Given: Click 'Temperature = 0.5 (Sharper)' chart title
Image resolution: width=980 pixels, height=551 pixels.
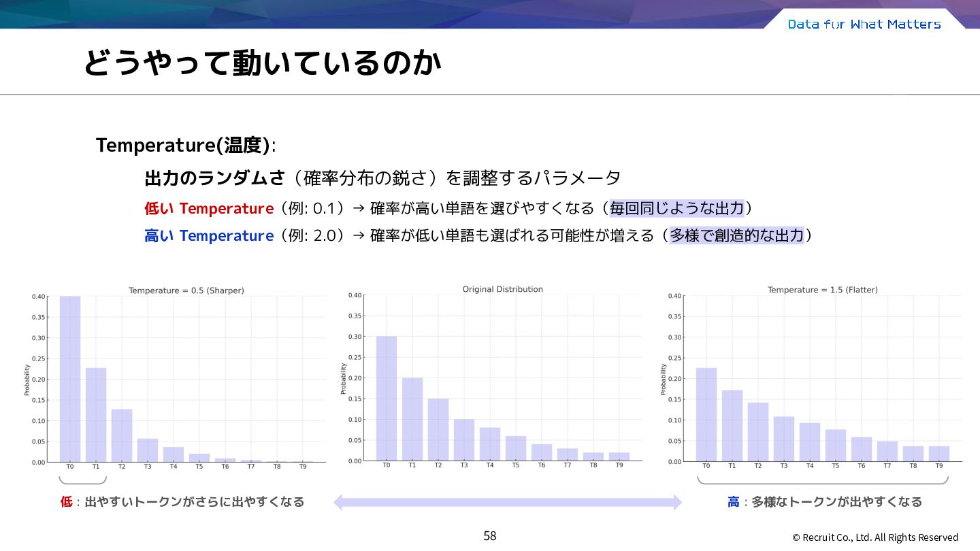Looking at the screenshot, I should pos(186,290).
